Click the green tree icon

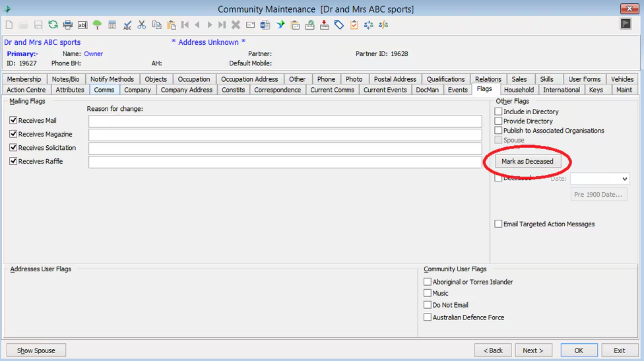pyautogui.click(x=98, y=25)
